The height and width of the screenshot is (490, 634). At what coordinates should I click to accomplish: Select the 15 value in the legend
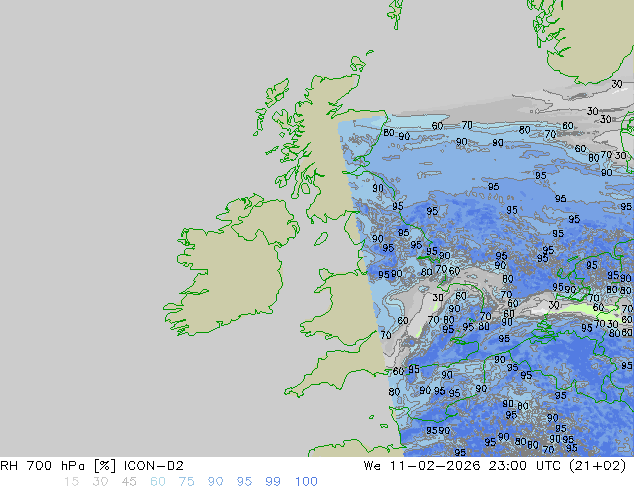click(71, 482)
